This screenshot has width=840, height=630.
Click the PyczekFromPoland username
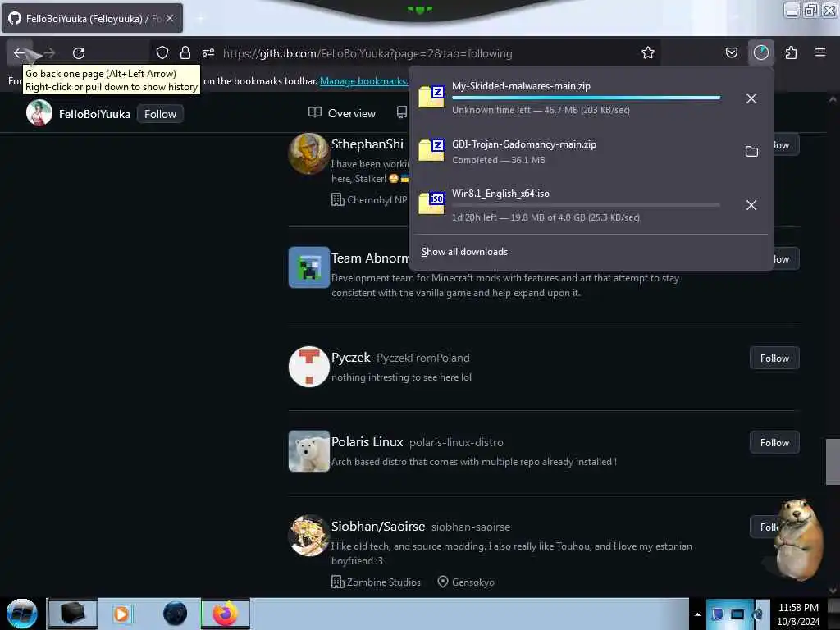[423, 358]
